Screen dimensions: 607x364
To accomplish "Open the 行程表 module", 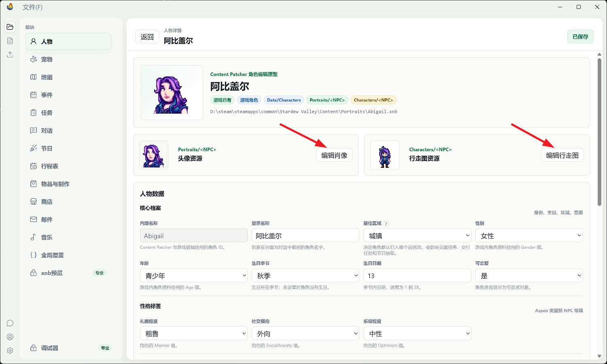I will (x=68, y=166).
